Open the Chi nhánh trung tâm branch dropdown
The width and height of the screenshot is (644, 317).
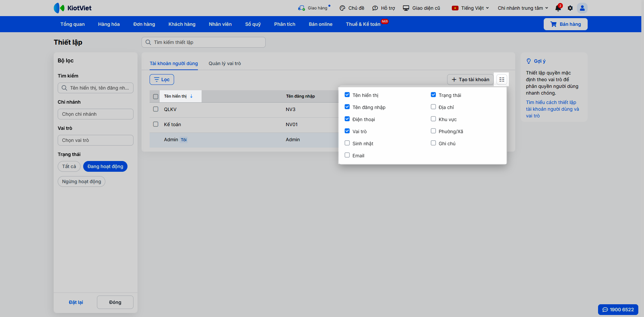tap(523, 8)
